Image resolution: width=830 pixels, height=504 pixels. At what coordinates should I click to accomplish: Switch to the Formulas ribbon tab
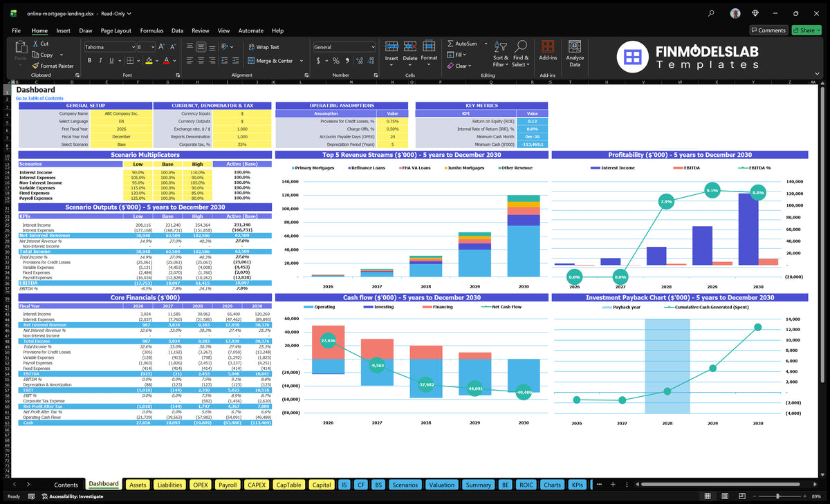click(x=151, y=30)
